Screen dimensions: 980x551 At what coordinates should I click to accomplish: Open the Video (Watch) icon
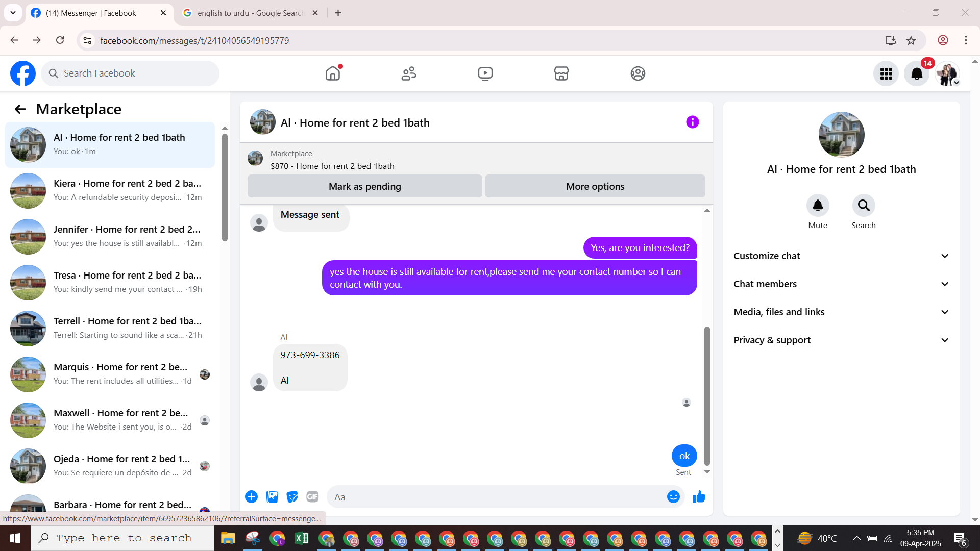coord(485,73)
